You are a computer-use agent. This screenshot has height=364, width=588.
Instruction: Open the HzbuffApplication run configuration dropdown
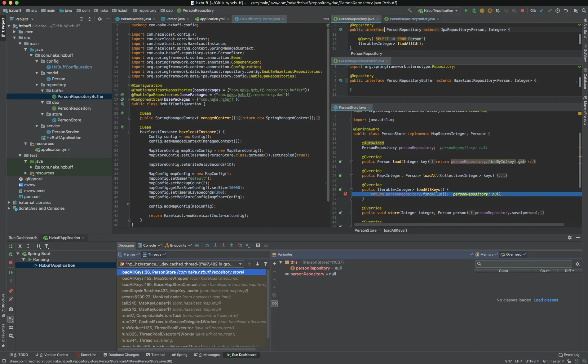coord(438,11)
